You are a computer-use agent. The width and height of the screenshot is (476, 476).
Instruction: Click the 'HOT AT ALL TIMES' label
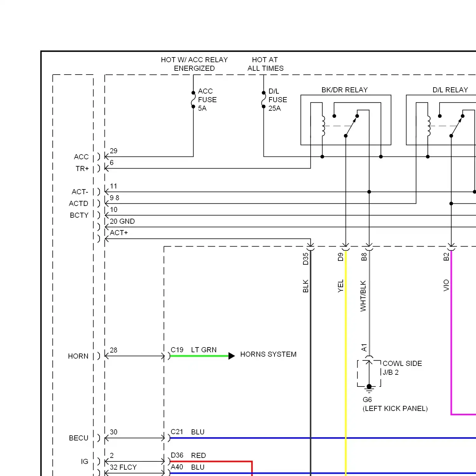[265, 64]
